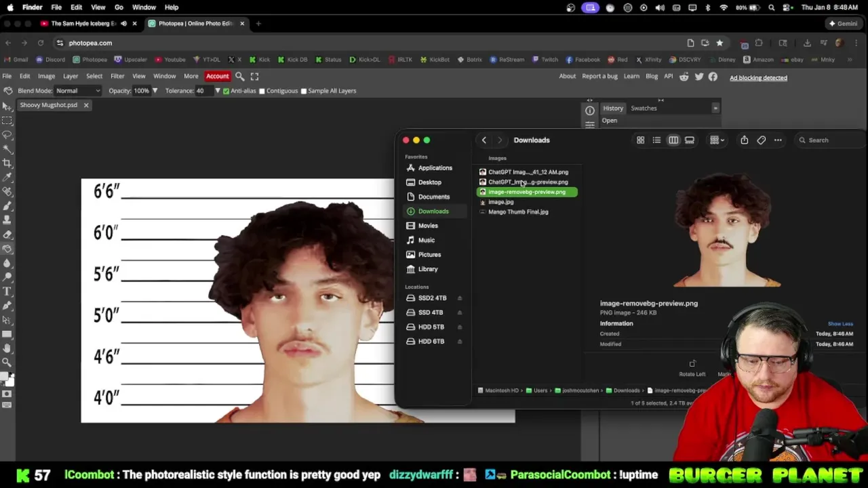The image size is (868, 488).
Task: Open the Gemini button in browser
Action: [x=843, y=24]
